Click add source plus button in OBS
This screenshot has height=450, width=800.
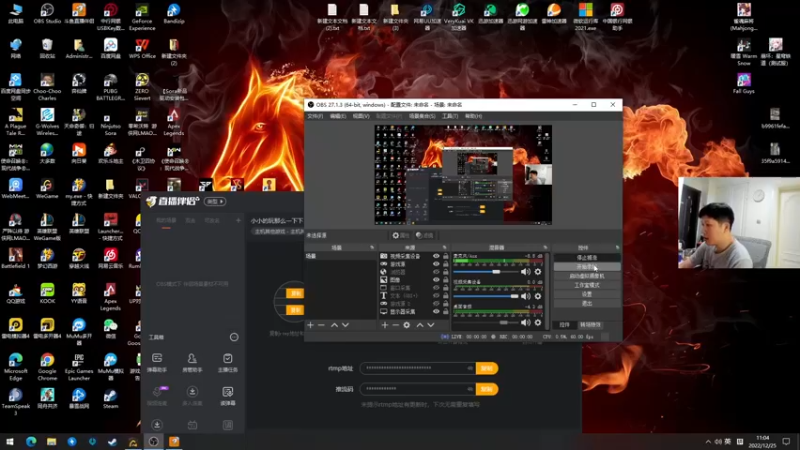coord(384,325)
